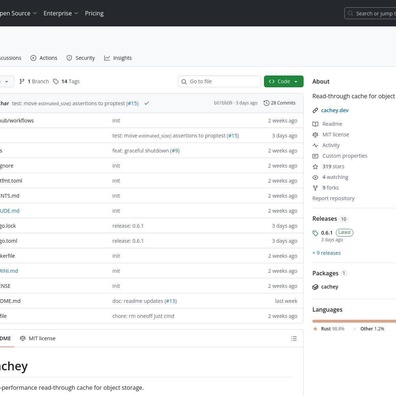Image resolution: width=396 pixels, height=396 pixels.
Task: Click the star icon beside 319 stars
Action: coord(315,167)
